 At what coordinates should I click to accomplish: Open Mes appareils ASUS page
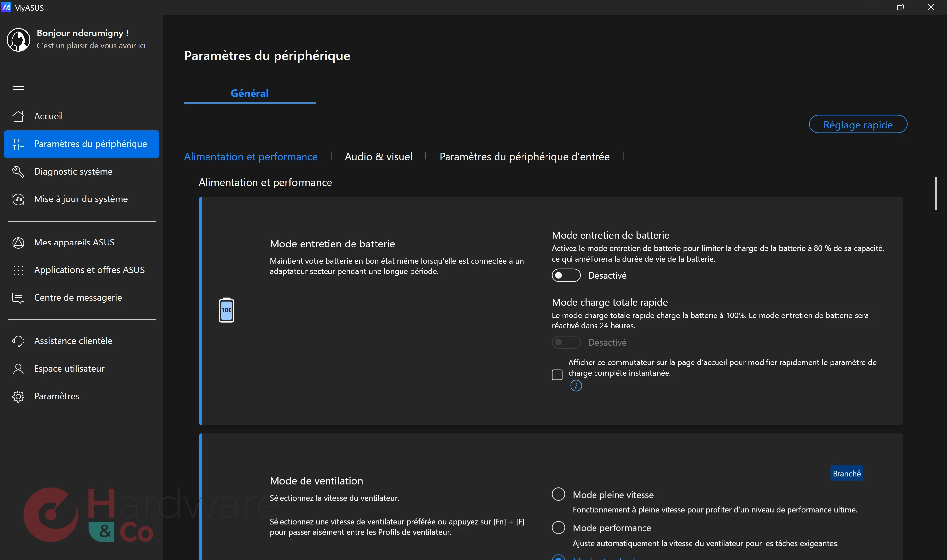81,243
